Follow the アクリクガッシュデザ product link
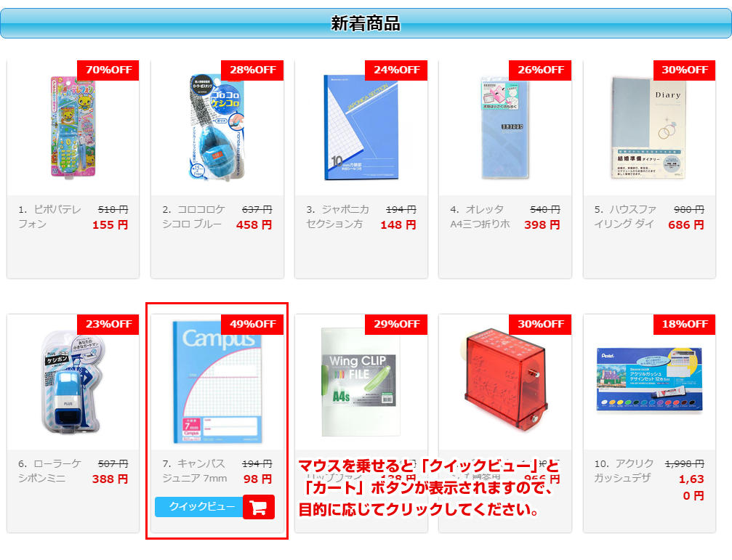The height and width of the screenshot is (560, 732). (624, 471)
